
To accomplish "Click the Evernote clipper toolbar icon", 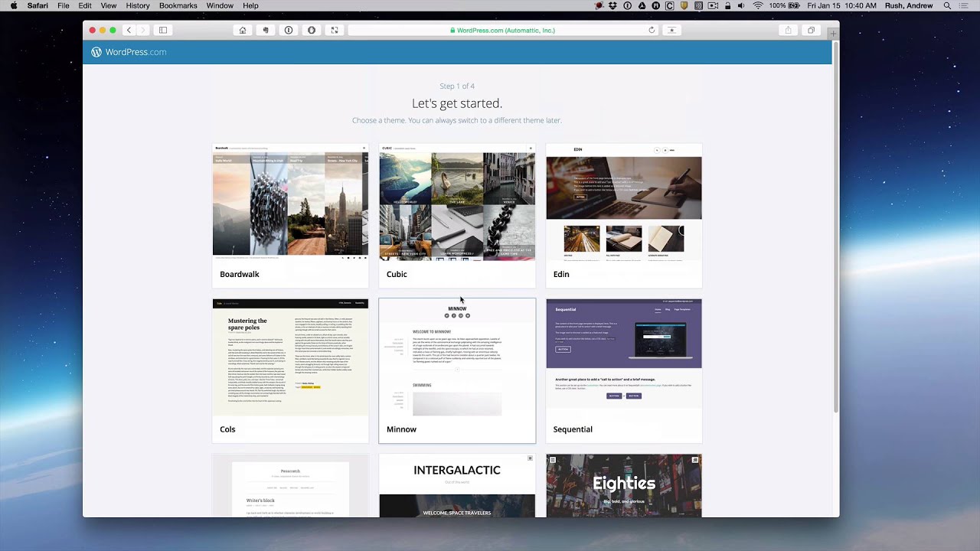I will (x=266, y=30).
